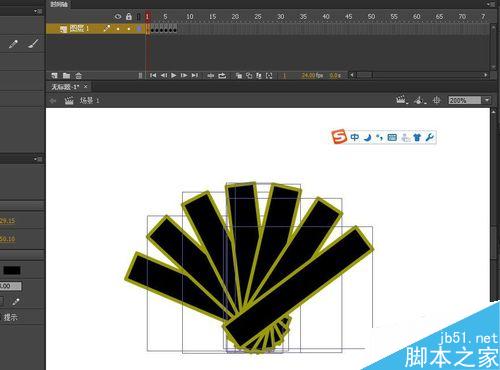Click the back arrow in edit bar
The height and width of the screenshot is (370, 500).
pyautogui.click(x=53, y=100)
